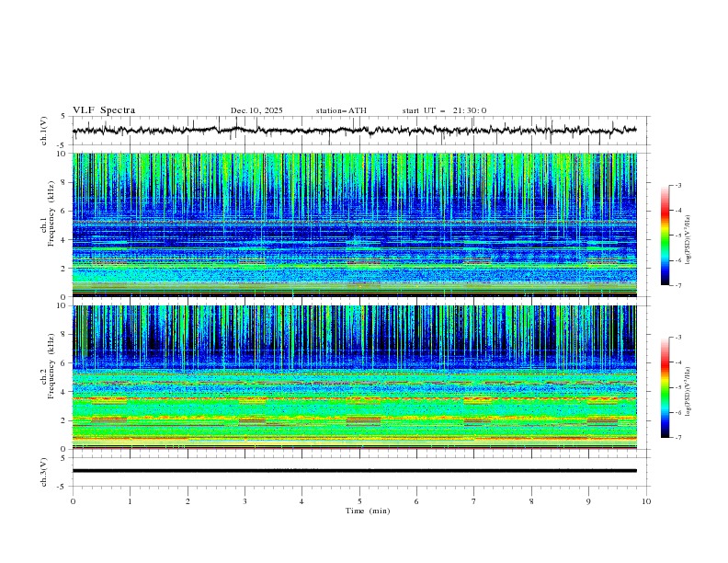Click the time axis tick label '0'

[73, 501]
